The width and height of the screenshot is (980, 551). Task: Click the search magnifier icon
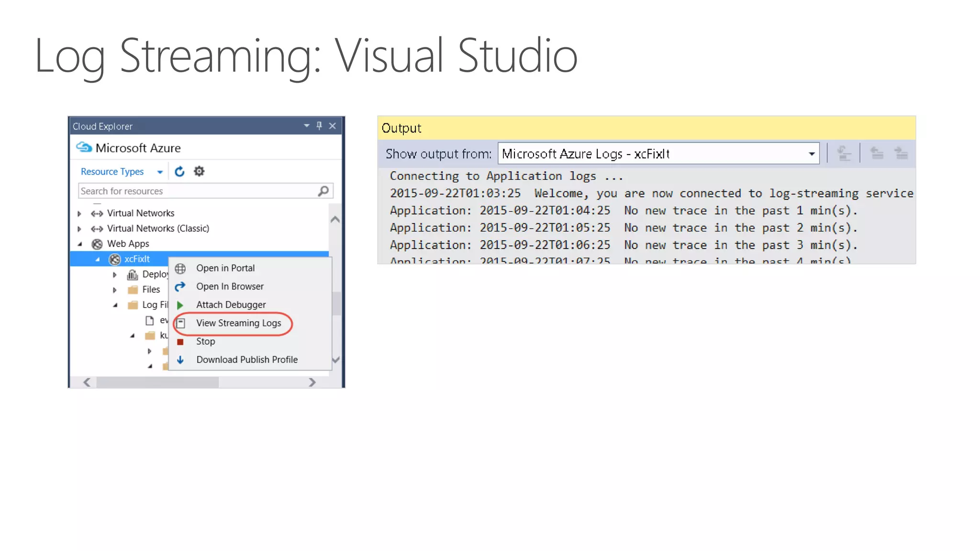pos(323,191)
